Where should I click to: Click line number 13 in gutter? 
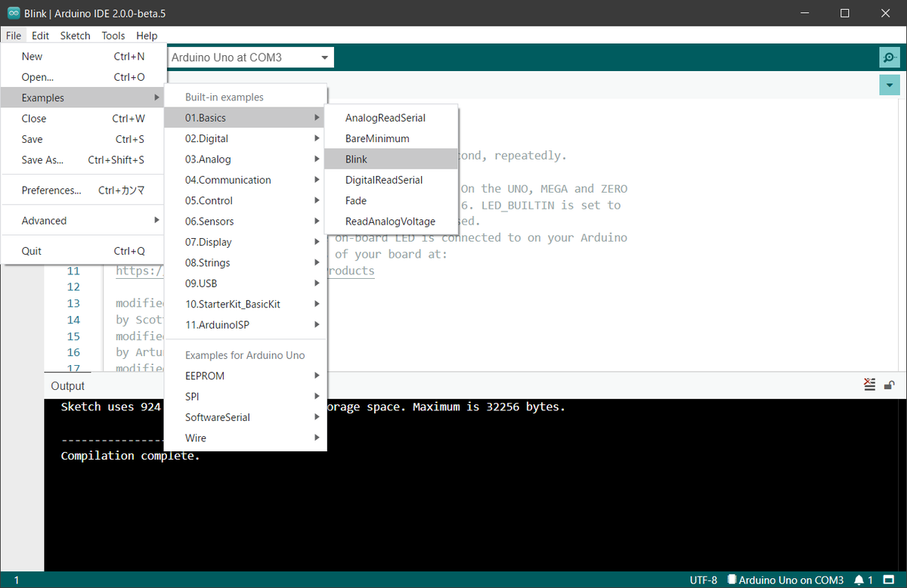coord(73,303)
